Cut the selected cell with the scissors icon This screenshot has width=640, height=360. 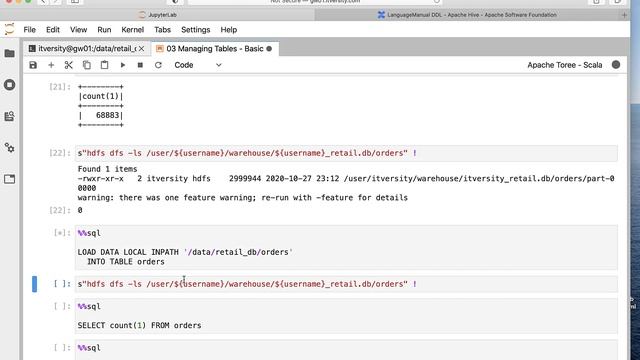[69, 65]
